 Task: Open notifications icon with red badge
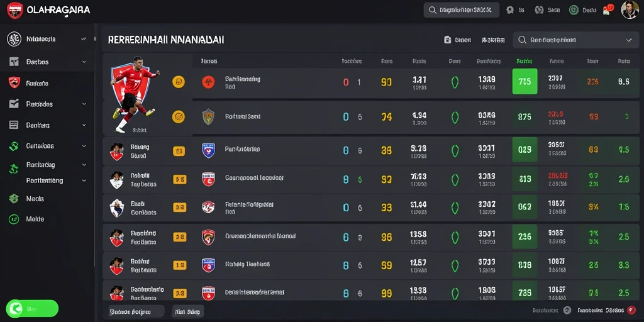coord(608,10)
